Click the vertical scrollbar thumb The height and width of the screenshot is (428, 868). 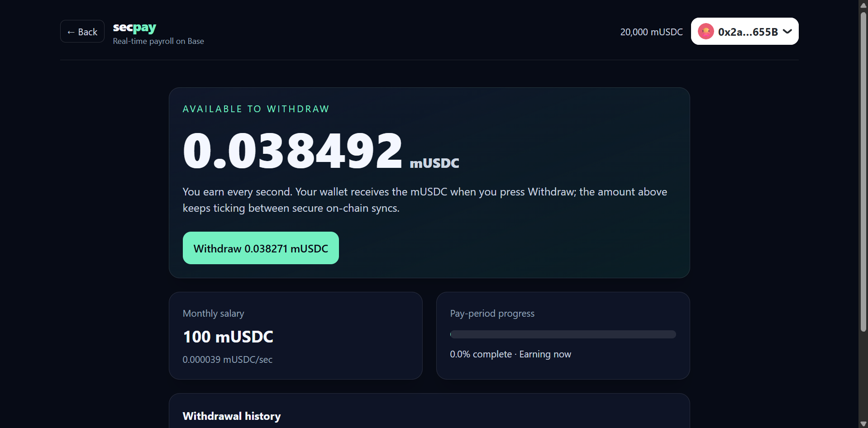(x=863, y=172)
